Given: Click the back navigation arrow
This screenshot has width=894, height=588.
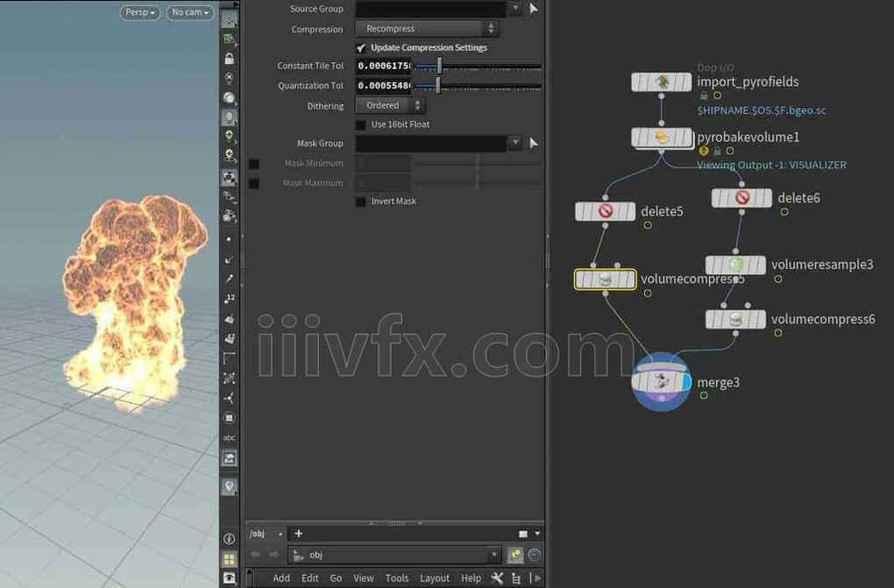Looking at the screenshot, I should tap(255, 555).
